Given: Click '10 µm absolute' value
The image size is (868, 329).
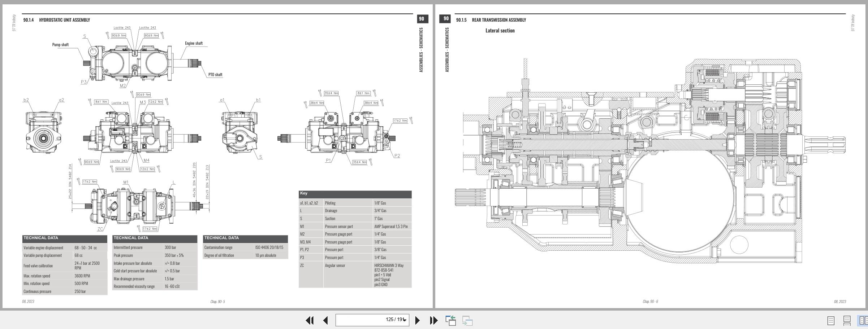Looking at the screenshot, I should click(265, 255).
